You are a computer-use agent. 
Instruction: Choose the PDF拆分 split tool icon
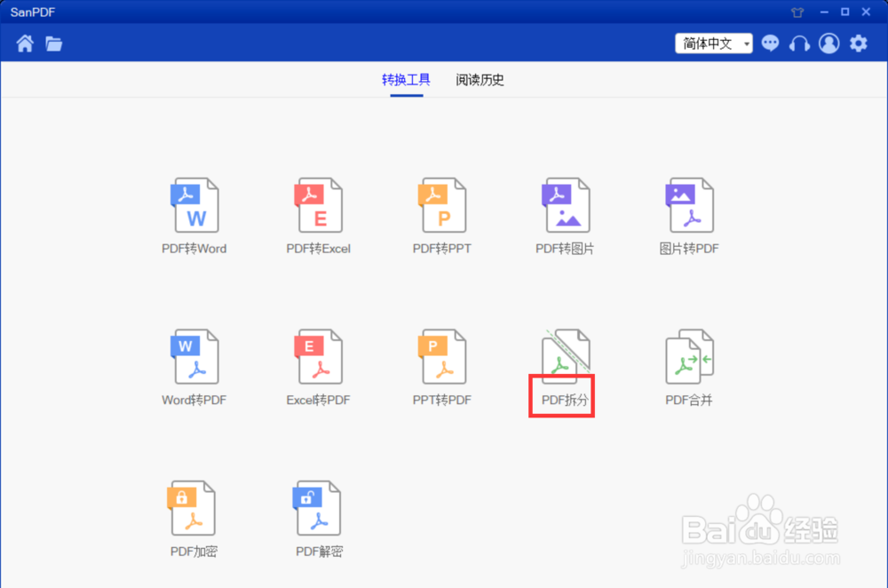coord(565,354)
